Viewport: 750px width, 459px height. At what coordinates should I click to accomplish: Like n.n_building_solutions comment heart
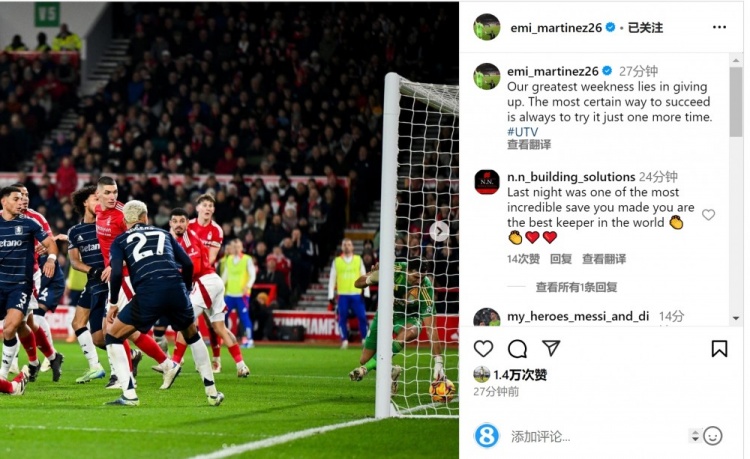[x=708, y=215]
